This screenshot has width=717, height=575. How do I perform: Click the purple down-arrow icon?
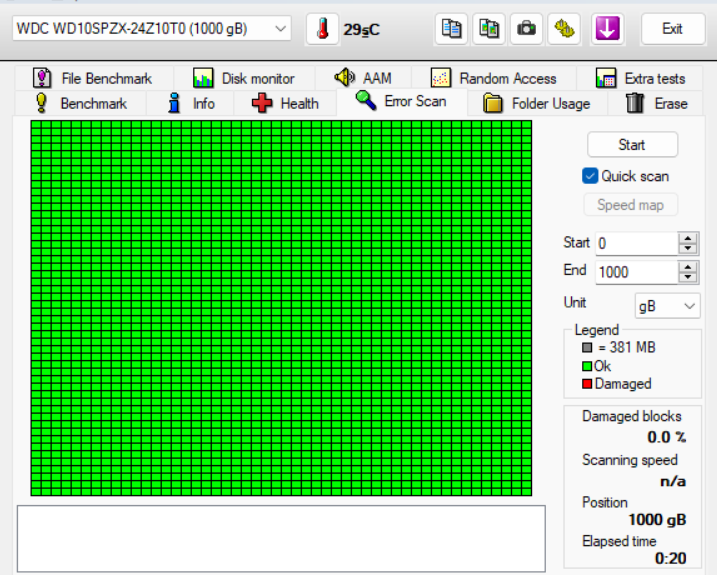pos(606,29)
